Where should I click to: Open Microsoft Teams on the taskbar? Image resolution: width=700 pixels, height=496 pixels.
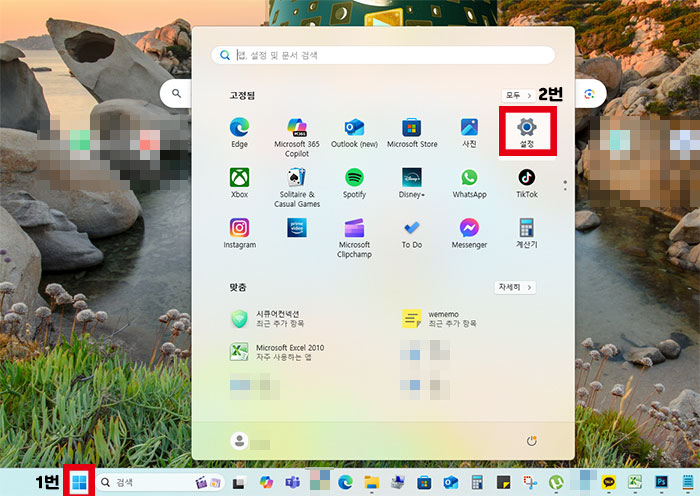(x=293, y=482)
